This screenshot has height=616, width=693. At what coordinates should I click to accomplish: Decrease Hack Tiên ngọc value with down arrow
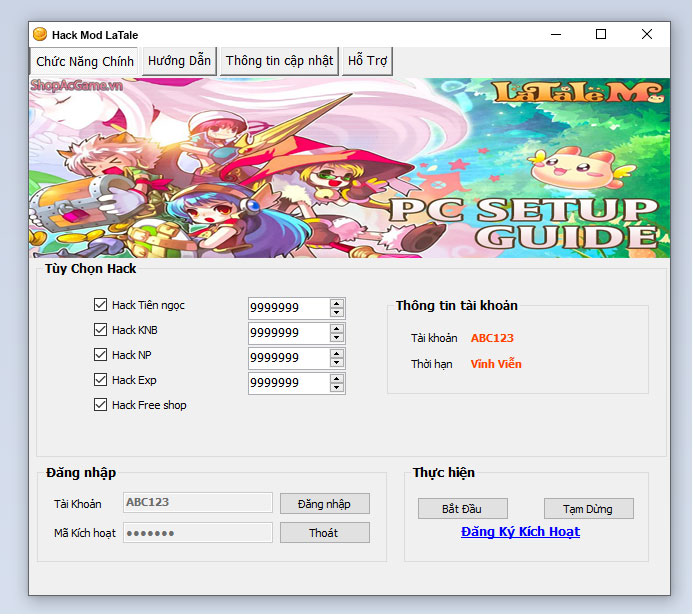(x=337, y=312)
